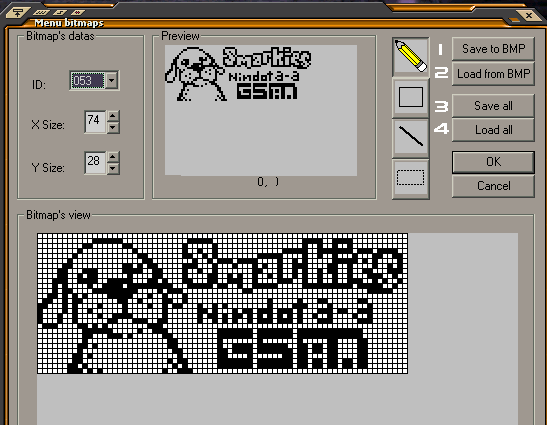Click the third small title bar icon
547x425 pixels.
(x=78, y=13)
